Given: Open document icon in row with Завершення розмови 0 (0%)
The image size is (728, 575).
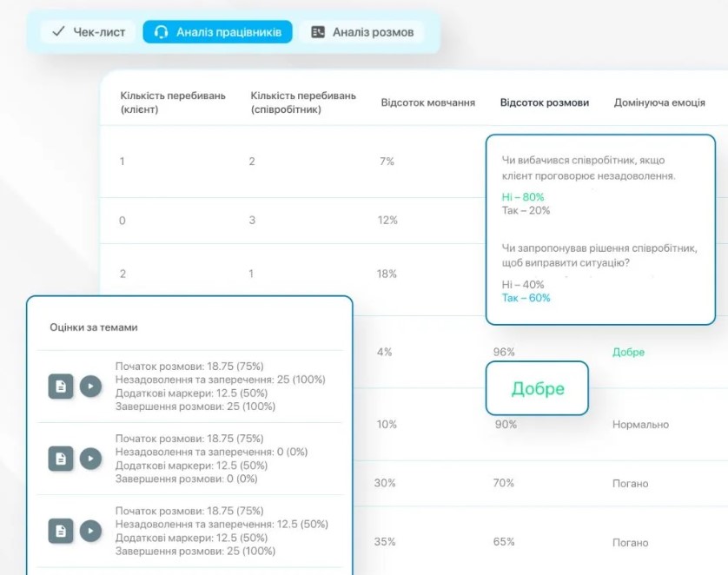Looking at the screenshot, I should (61, 459).
